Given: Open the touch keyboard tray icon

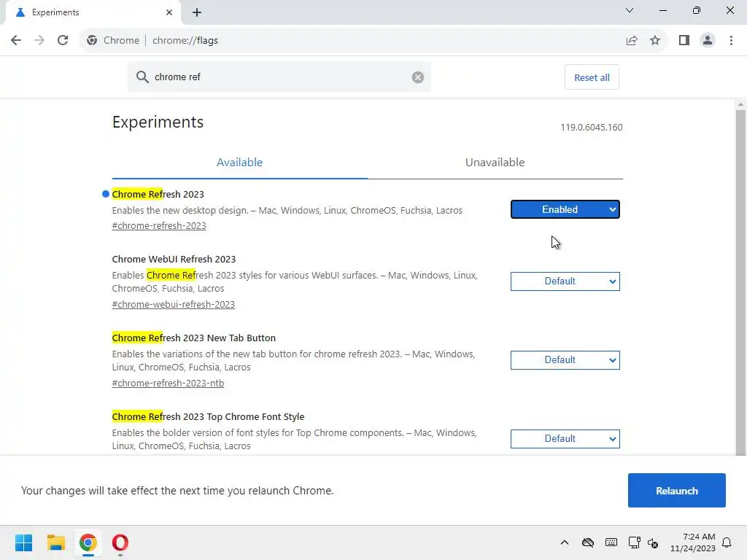Looking at the screenshot, I should tap(611, 542).
